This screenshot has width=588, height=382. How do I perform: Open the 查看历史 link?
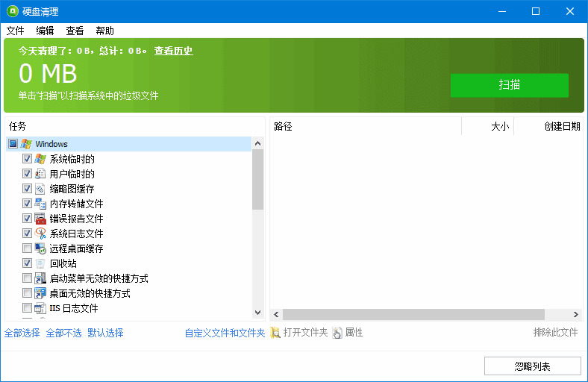173,51
